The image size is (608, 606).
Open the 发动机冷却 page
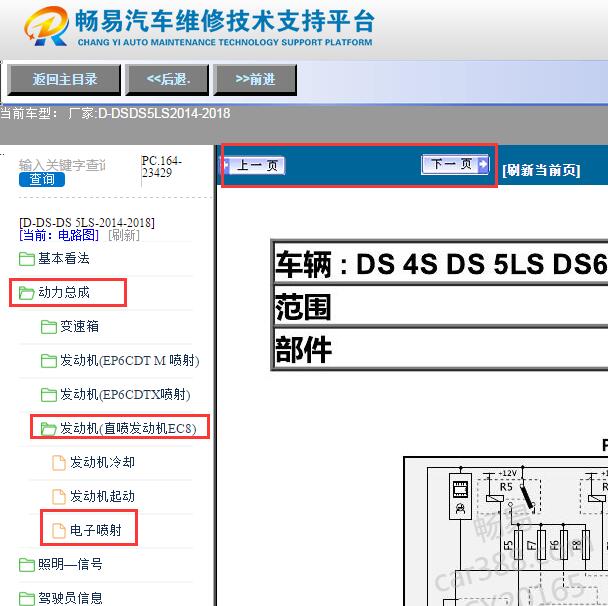(x=102, y=463)
